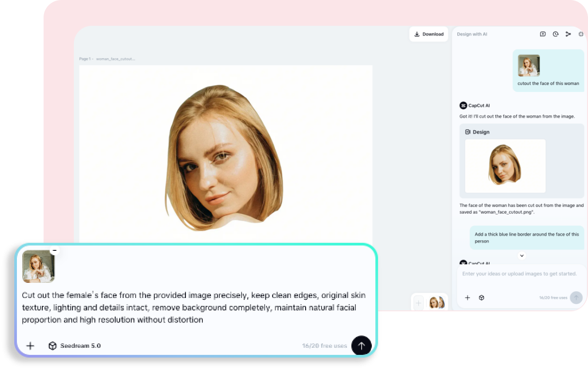Open the model cube icon in the side chat
The height and width of the screenshot is (370, 588).
tap(481, 298)
